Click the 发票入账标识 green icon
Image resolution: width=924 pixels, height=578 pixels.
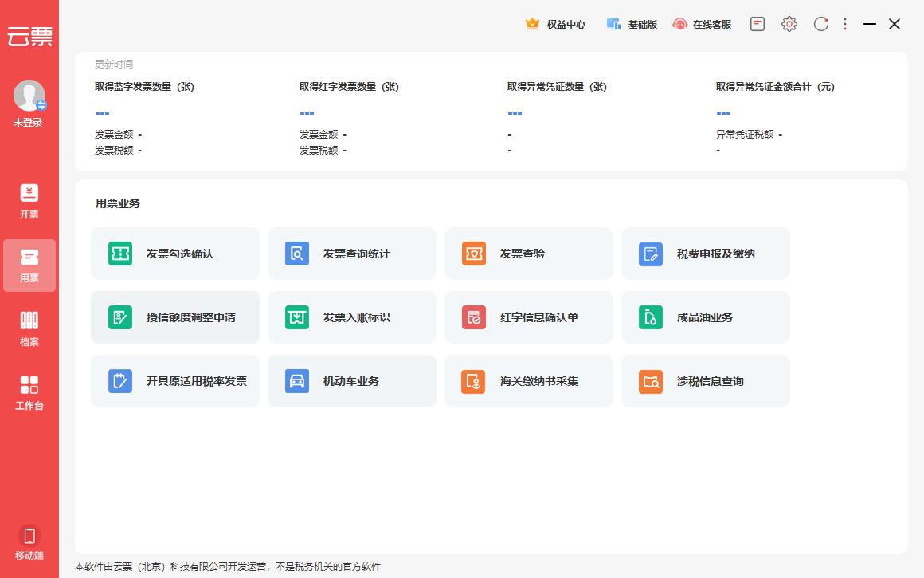click(x=297, y=317)
